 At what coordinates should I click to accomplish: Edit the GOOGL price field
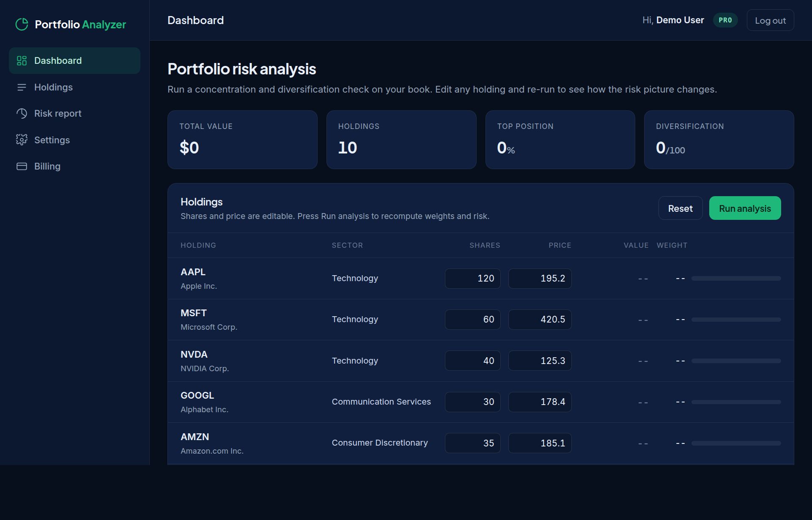pyautogui.click(x=540, y=402)
